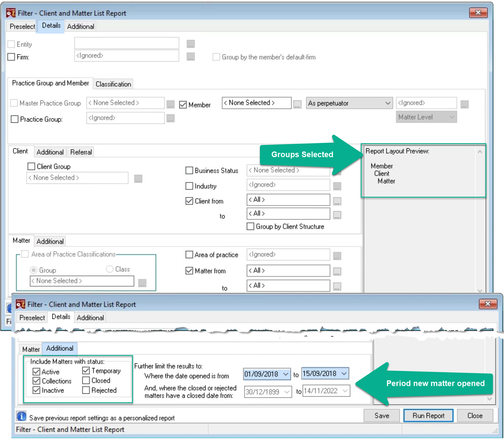Screen dimensions: 504x439
Task: Switch to the Classification tab
Action: (113, 84)
